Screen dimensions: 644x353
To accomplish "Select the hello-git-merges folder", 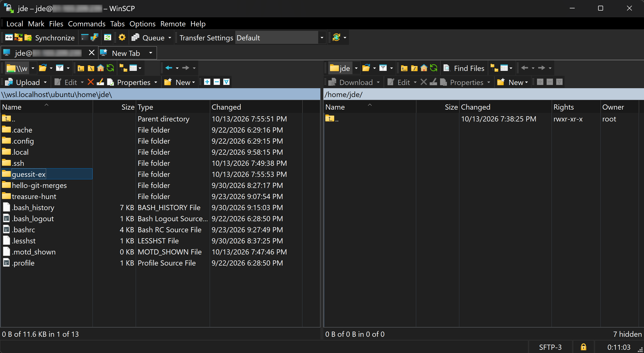I will pos(39,185).
